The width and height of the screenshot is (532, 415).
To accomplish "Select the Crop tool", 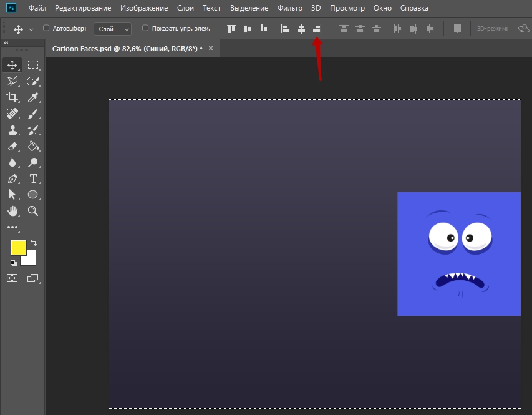I will (x=12, y=97).
